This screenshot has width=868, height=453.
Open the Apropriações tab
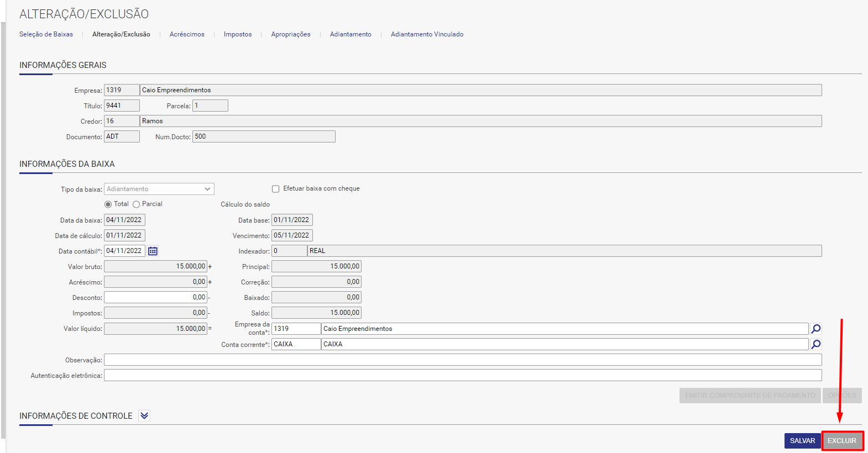(291, 34)
